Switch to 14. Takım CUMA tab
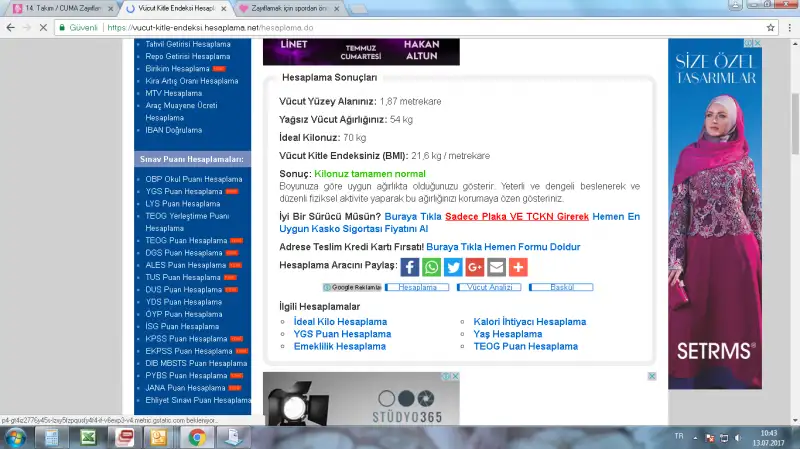Image resolution: width=800 pixels, height=449 pixels. (x=62, y=8)
